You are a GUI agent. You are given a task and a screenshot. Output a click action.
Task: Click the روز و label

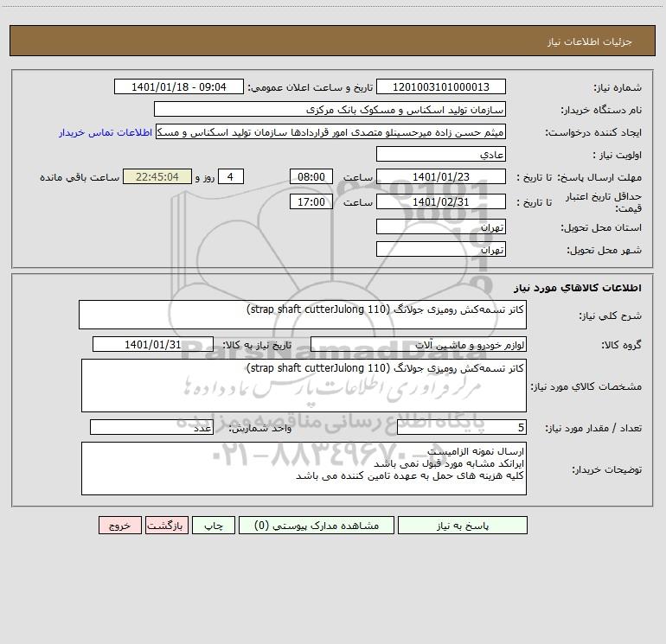click(x=205, y=177)
